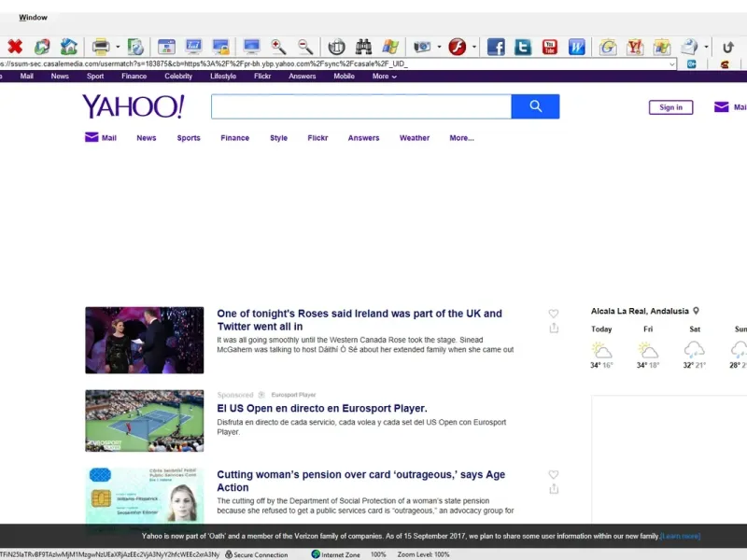Click the email client globe icon
The width and height of the screenshot is (747, 560).
689,47
